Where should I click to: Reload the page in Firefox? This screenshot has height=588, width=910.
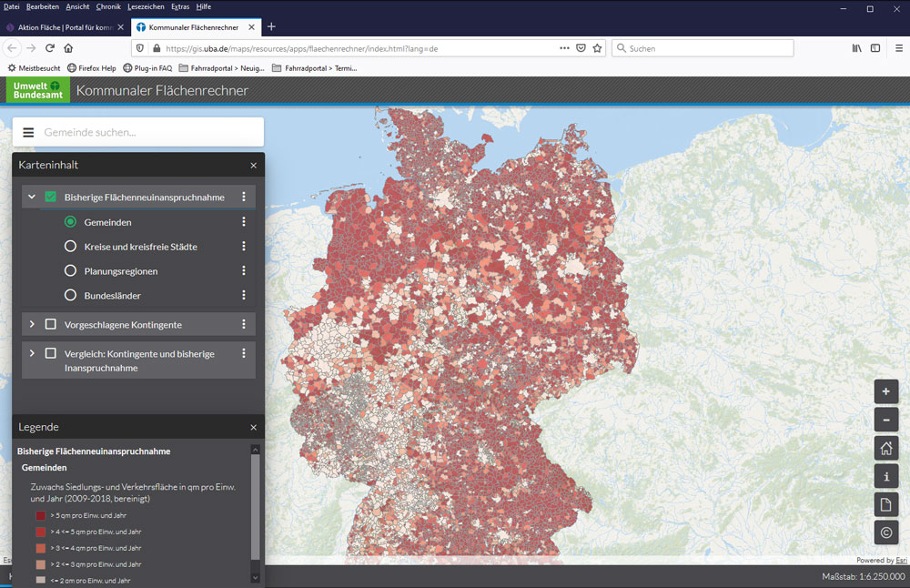point(50,48)
